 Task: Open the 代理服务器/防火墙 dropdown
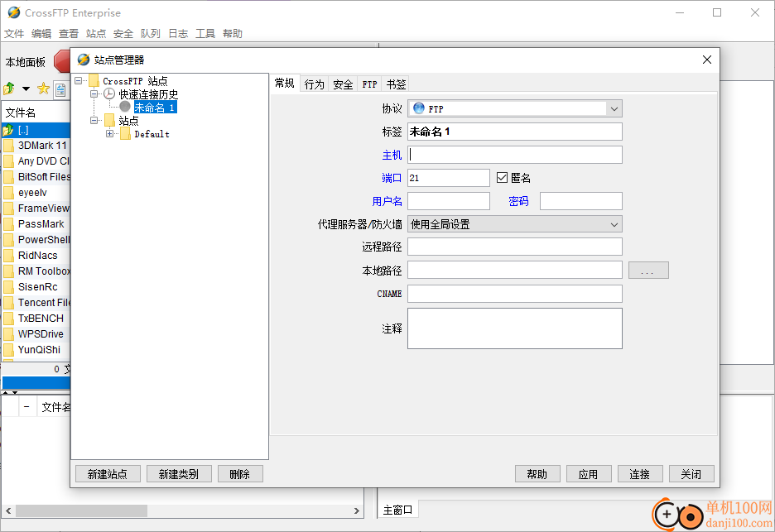[514, 224]
